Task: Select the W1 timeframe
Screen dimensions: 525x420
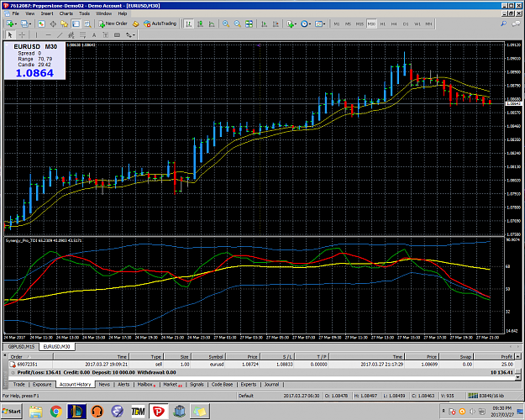Action: pyautogui.click(x=417, y=24)
